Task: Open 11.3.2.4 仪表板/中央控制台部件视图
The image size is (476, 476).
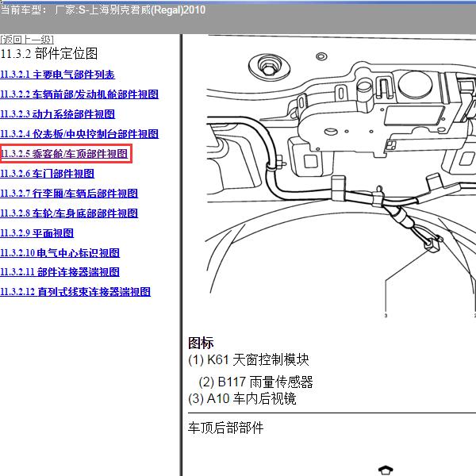Action: coord(79,134)
